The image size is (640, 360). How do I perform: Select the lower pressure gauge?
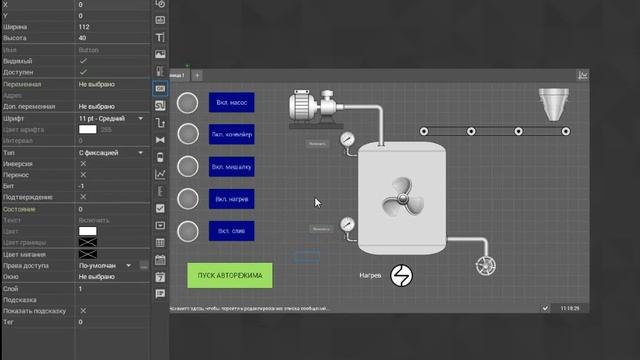(x=347, y=224)
